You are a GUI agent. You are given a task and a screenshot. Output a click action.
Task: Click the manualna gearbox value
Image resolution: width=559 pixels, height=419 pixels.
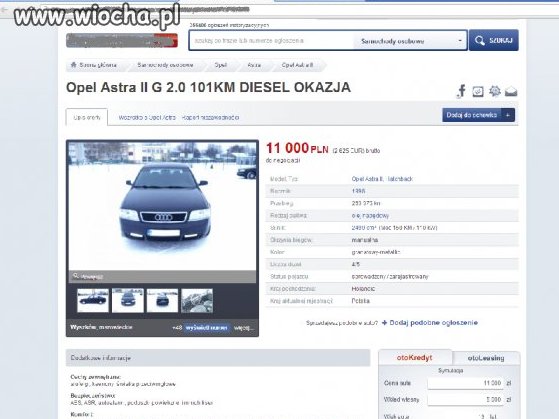point(364,240)
